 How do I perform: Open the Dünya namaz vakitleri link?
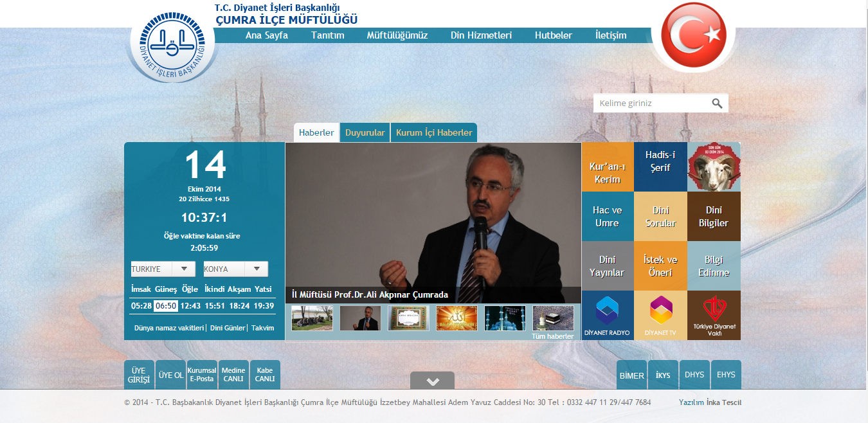(168, 328)
